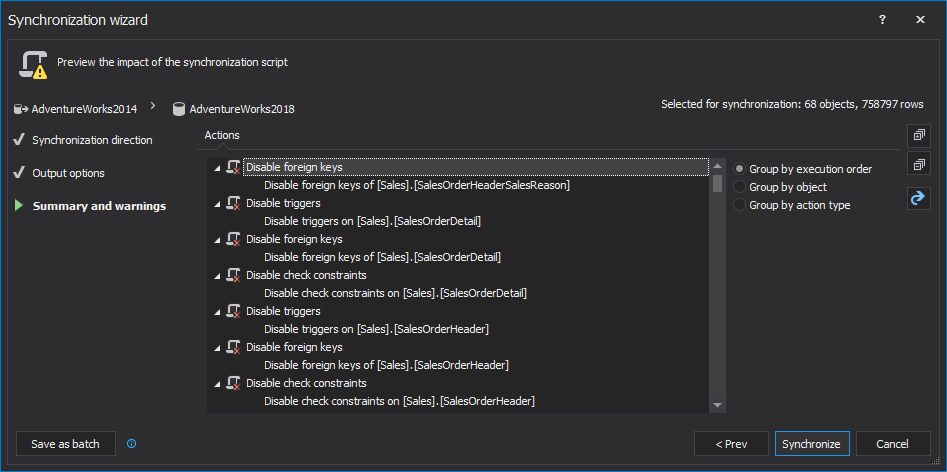
Task: Click the collapse all groups icon
Action: [x=918, y=164]
